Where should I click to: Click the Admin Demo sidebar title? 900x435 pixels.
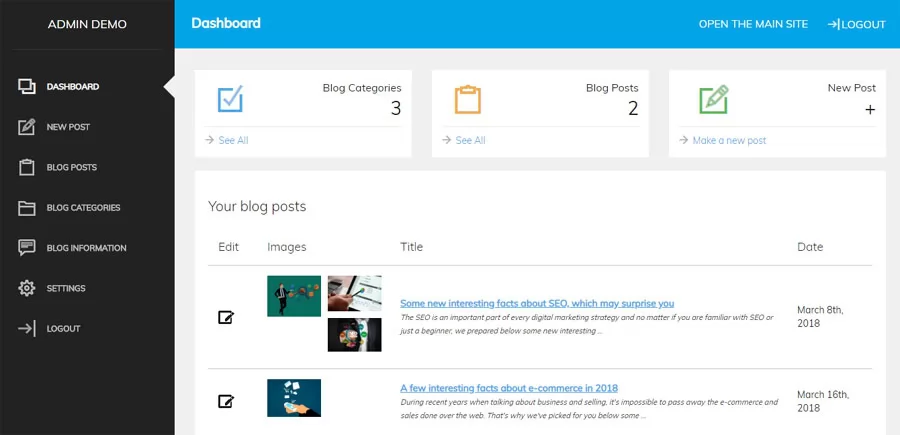coord(87,24)
